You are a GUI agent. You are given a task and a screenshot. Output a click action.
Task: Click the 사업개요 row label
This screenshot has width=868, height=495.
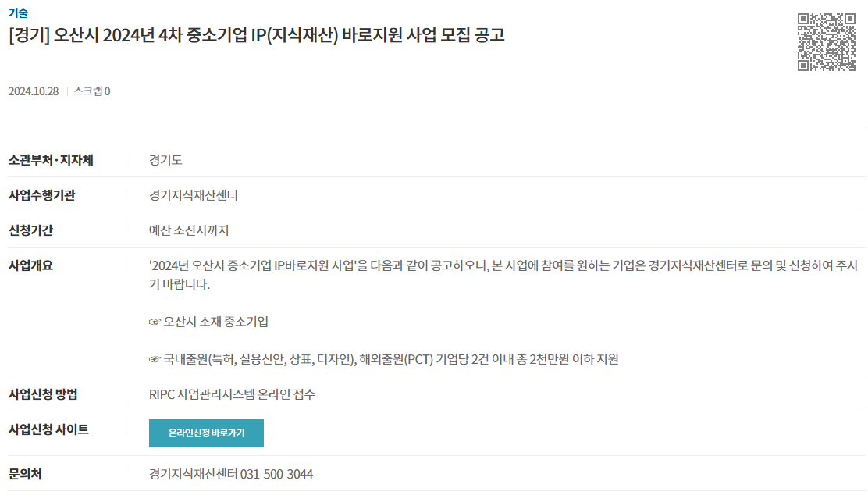tap(30, 265)
